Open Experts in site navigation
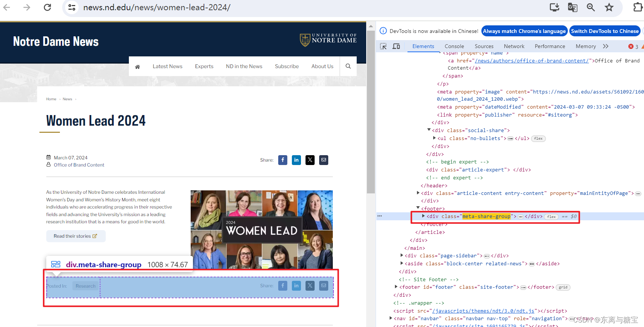Image resolution: width=644 pixels, height=327 pixels. tap(204, 66)
